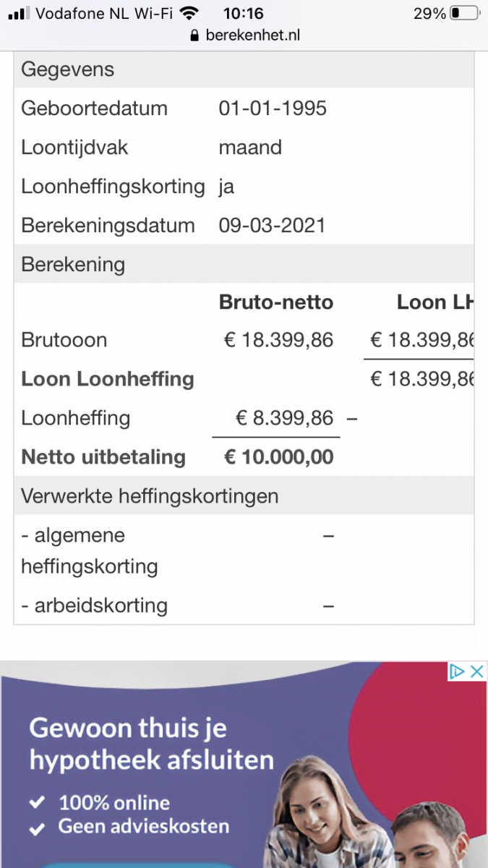
Task: Open the hypotheek afsluiten ad headline
Action: pyautogui.click(x=152, y=744)
